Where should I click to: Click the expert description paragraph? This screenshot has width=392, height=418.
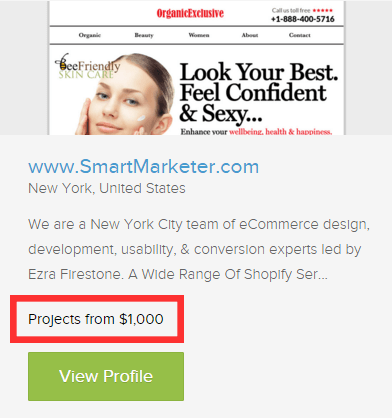pyautogui.click(x=199, y=249)
